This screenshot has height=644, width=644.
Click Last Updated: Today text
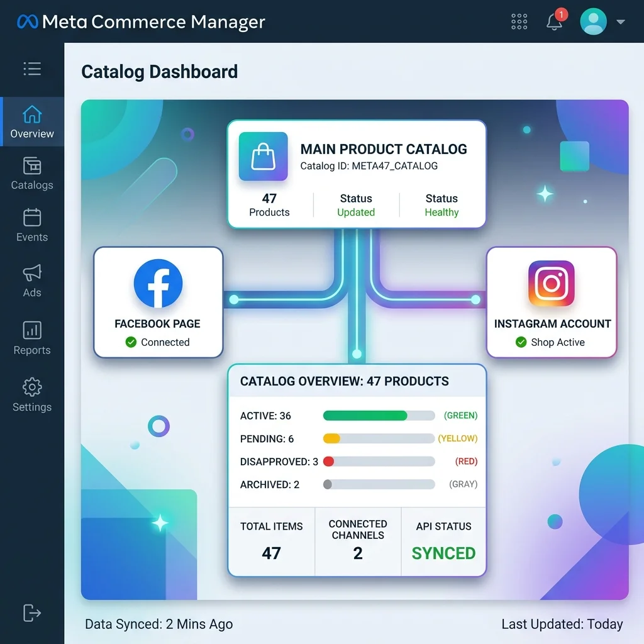pyautogui.click(x=562, y=625)
